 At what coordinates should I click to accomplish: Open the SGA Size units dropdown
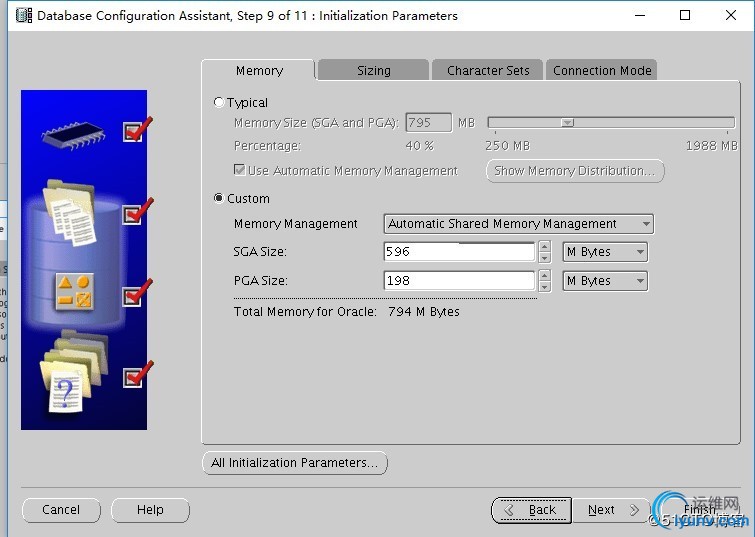tap(605, 252)
